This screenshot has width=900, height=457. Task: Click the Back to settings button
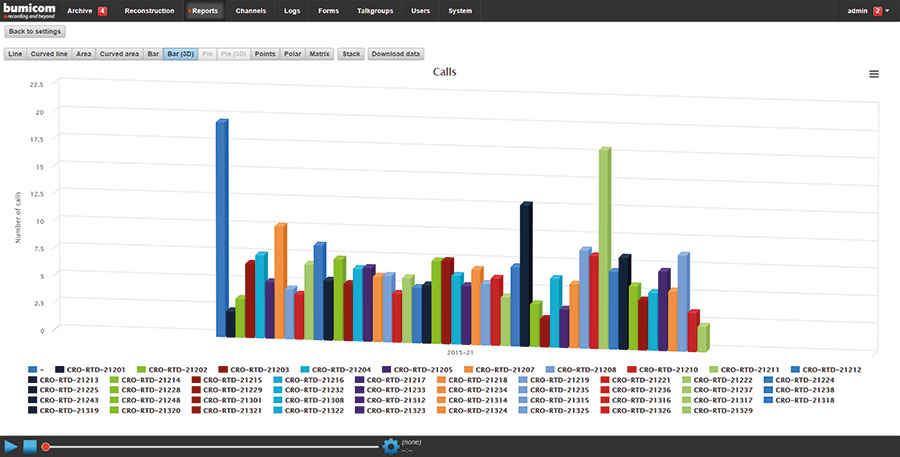pyautogui.click(x=35, y=32)
